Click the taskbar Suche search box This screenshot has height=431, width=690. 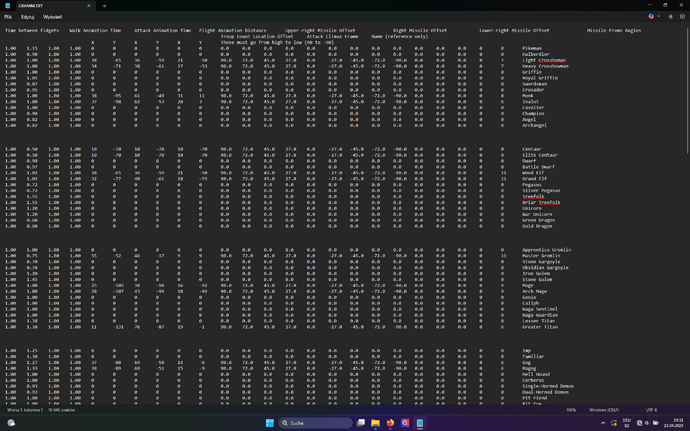point(315,423)
